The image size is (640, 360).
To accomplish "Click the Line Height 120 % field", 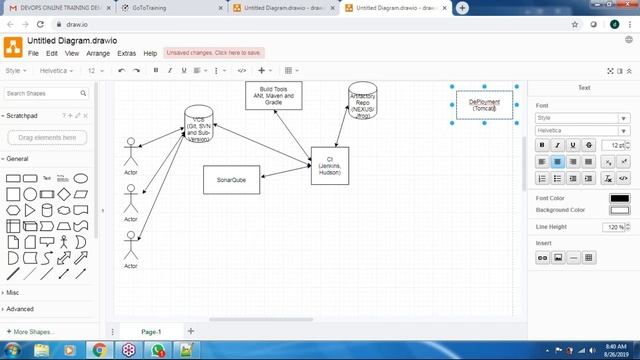I will [616, 227].
